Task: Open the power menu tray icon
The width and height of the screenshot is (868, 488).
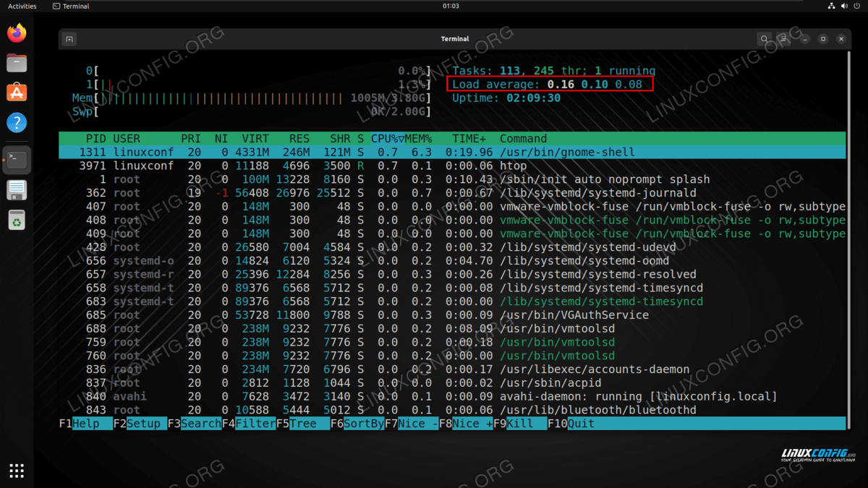Action: coord(859,6)
